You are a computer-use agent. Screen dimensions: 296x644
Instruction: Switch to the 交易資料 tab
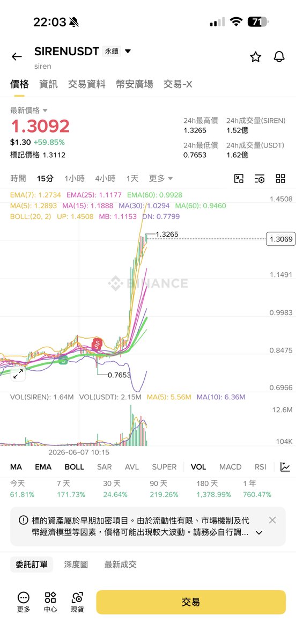(x=87, y=84)
